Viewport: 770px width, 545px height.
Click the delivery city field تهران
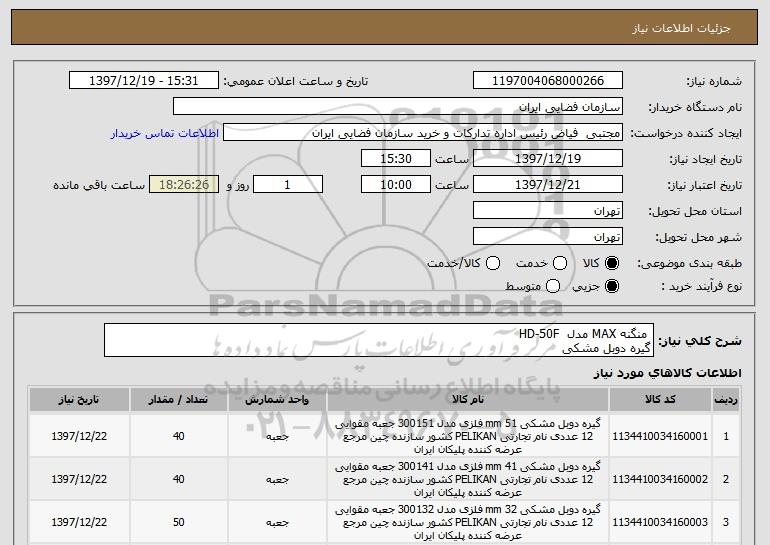pyautogui.click(x=548, y=237)
